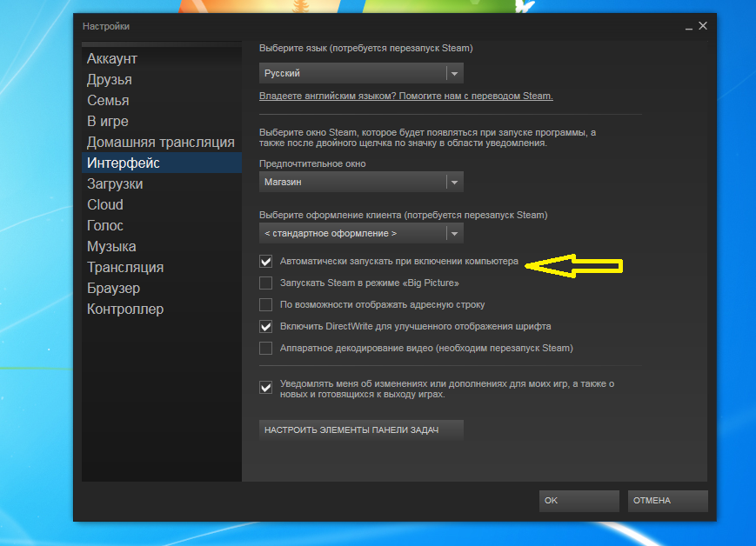Select the Интерфейс category
The image size is (756, 546).
[x=162, y=163]
